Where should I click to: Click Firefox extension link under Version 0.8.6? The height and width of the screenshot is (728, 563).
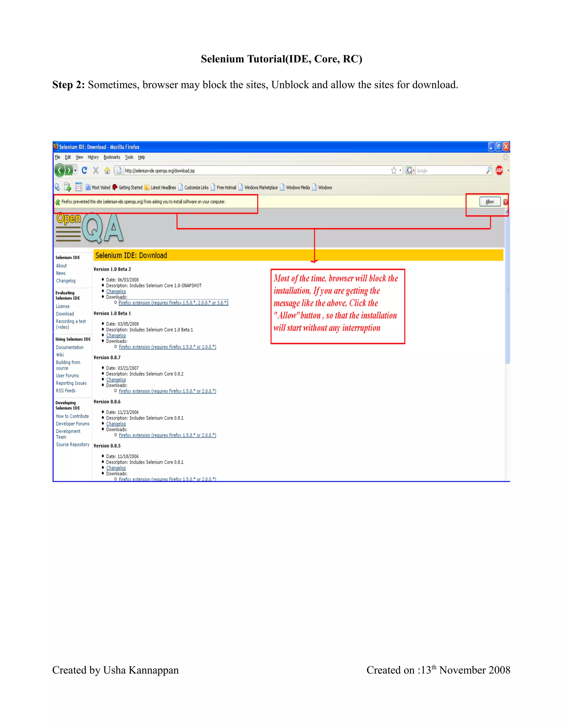coord(167,435)
